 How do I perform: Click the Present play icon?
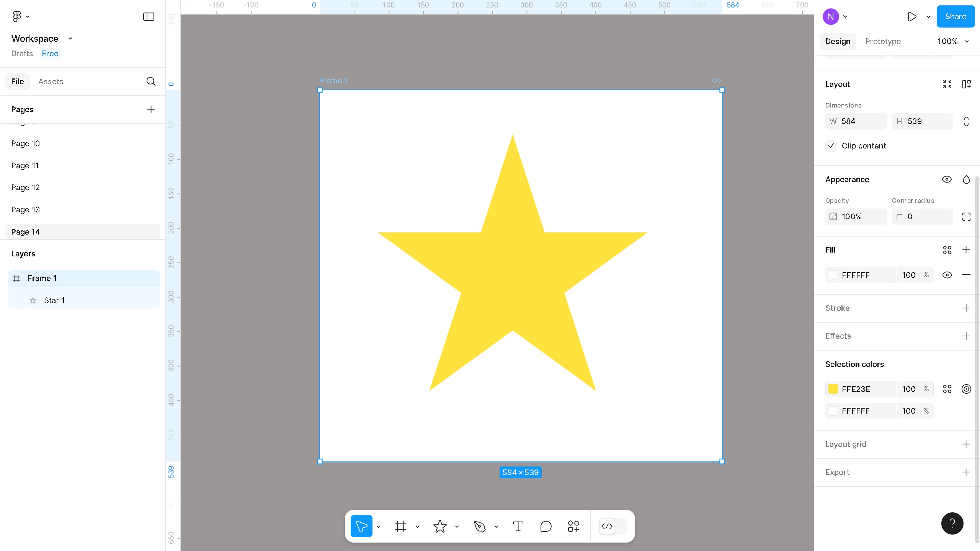point(912,16)
